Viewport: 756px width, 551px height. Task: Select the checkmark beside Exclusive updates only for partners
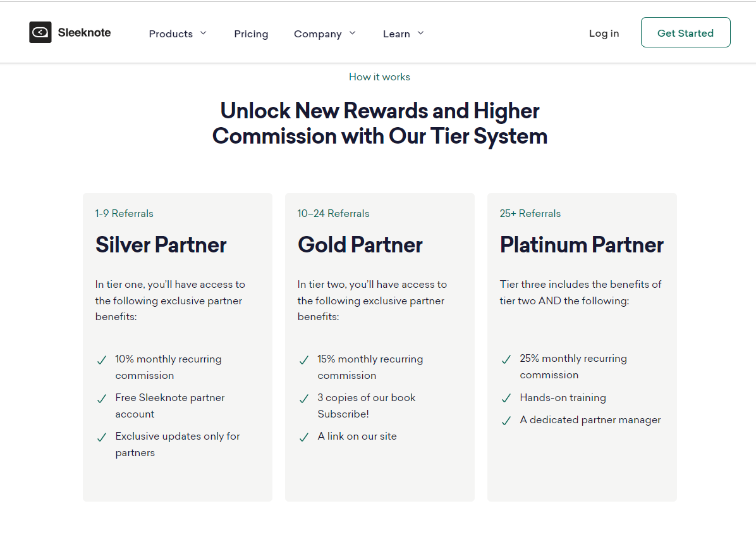pyautogui.click(x=102, y=438)
